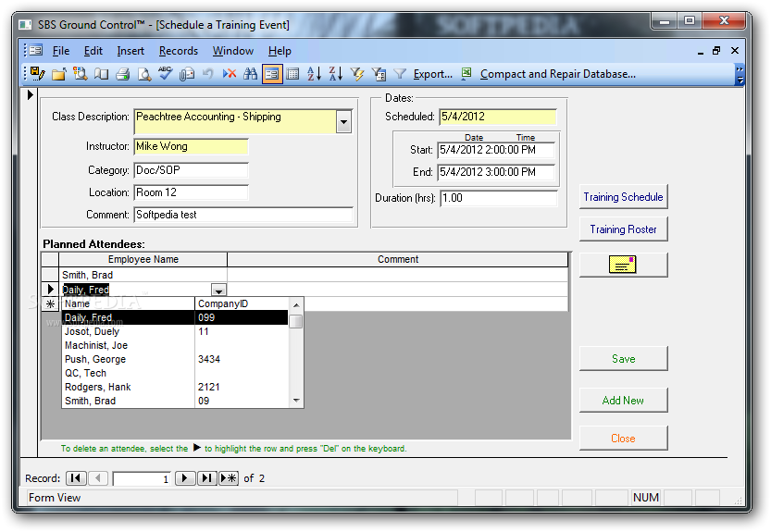Viewport: 771px width, 532px height.
Task: Click the form control icon beside File menu
Action: coord(36,50)
